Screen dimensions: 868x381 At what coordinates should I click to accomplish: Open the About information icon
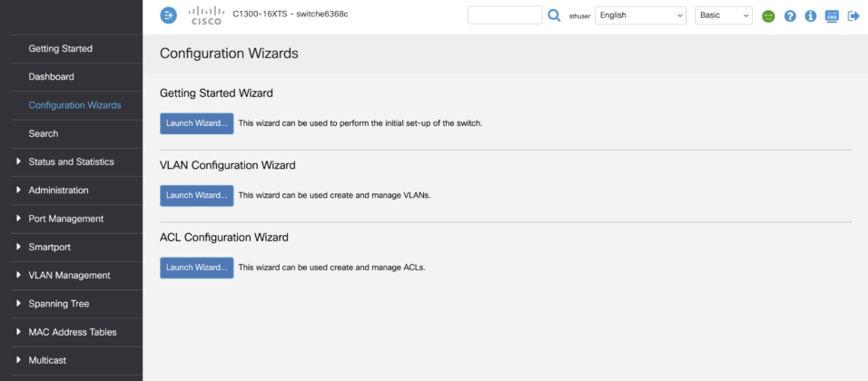point(811,16)
